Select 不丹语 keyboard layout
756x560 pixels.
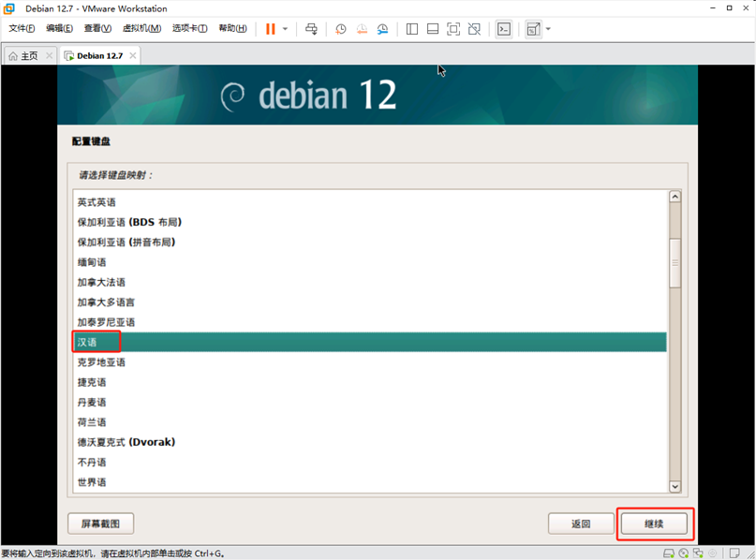coord(370,463)
